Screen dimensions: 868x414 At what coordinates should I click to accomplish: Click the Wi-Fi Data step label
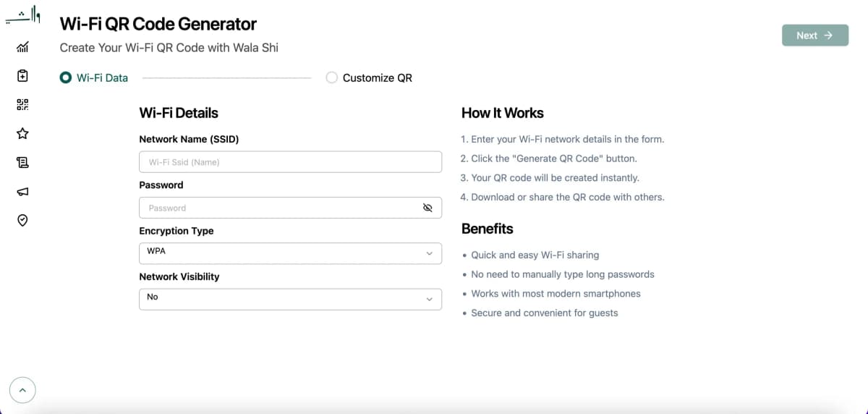102,78
